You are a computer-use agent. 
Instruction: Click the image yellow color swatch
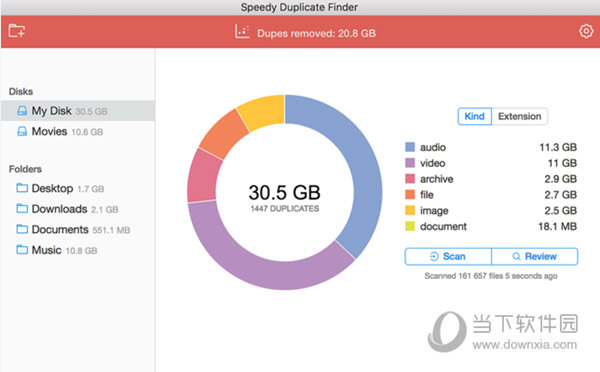coord(410,210)
